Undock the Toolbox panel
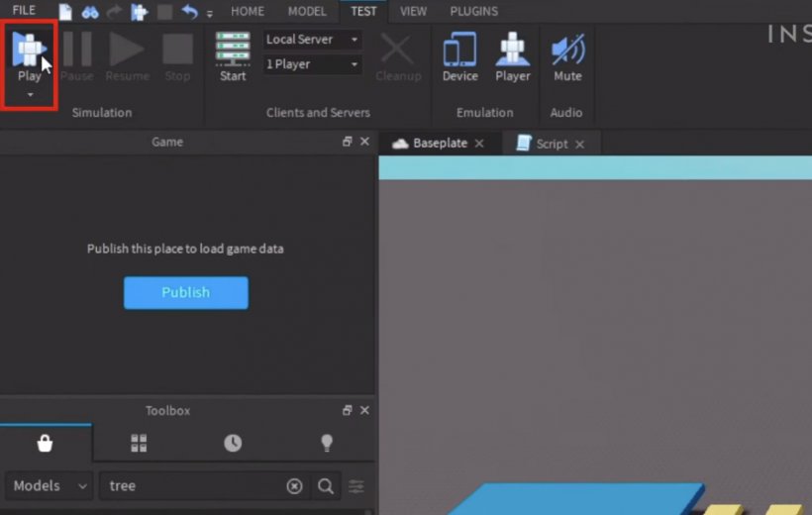The width and height of the screenshot is (812, 515). pos(347,410)
